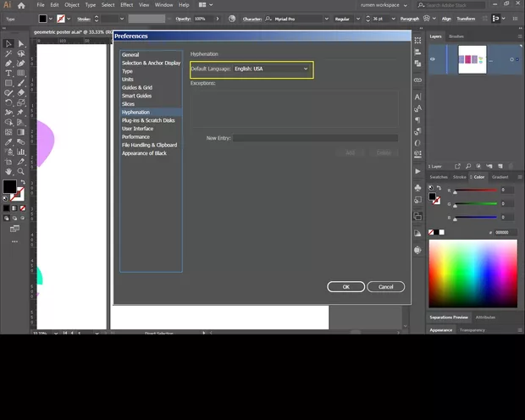Open the Default Language dropdown
Image resolution: width=525 pixels, height=420 pixels.
[271, 69]
